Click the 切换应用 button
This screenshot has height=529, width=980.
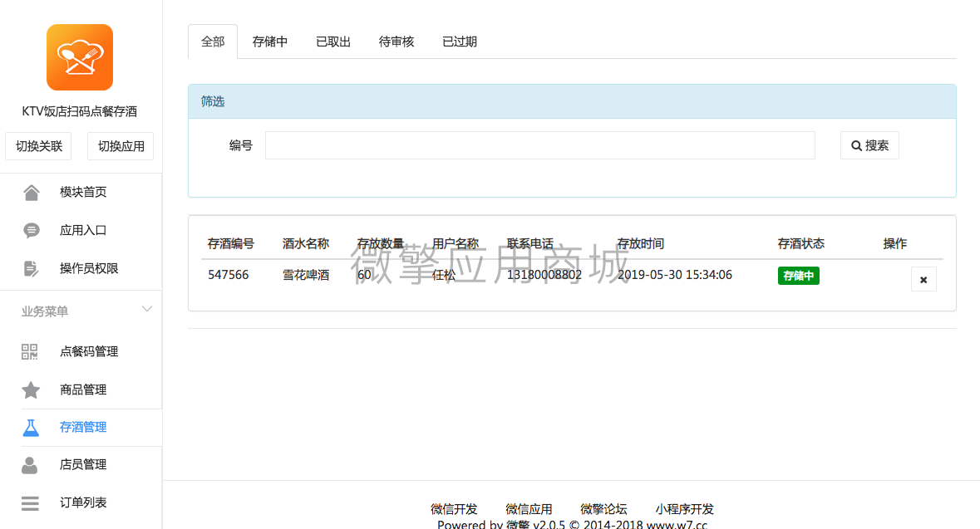(x=121, y=146)
